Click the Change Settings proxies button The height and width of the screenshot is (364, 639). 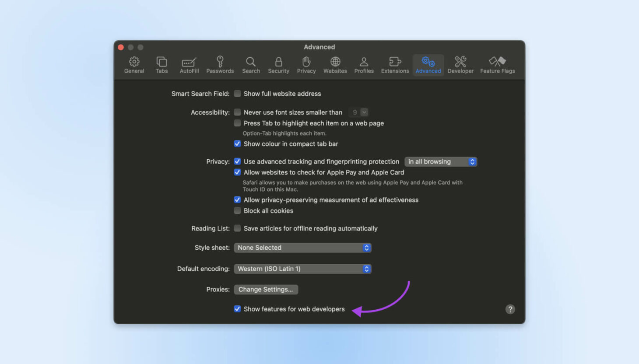coord(266,289)
